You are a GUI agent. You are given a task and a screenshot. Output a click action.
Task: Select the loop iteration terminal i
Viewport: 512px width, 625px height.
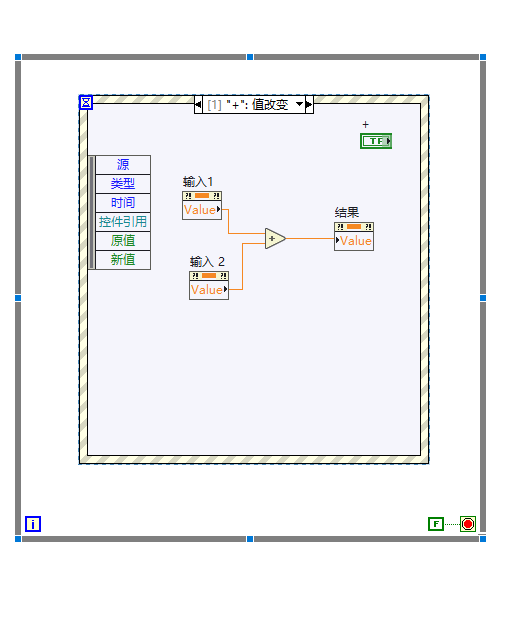(33, 524)
